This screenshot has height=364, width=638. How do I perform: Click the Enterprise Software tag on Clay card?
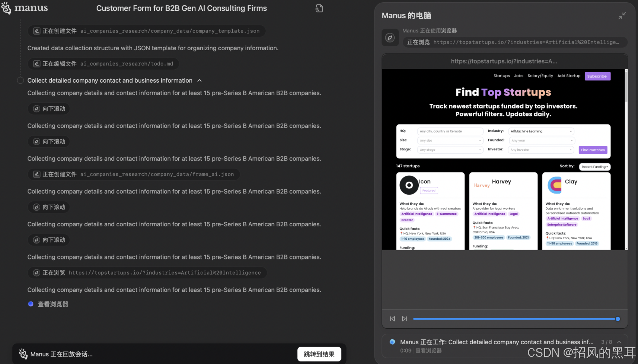(x=562, y=225)
